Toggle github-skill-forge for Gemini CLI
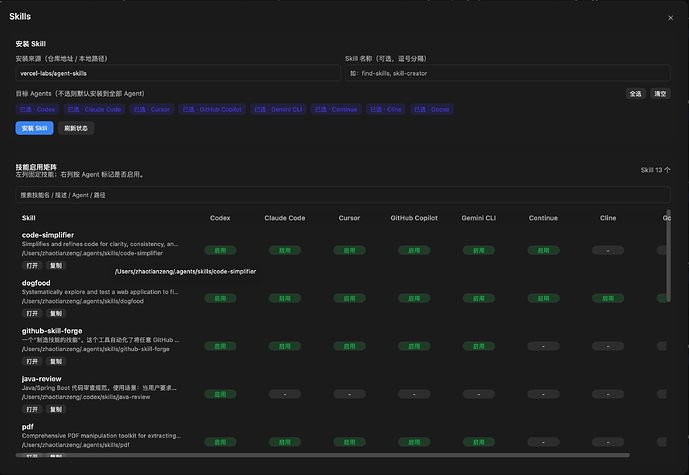Image resolution: width=689 pixels, height=475 pixels. click(x=479, y=346)
